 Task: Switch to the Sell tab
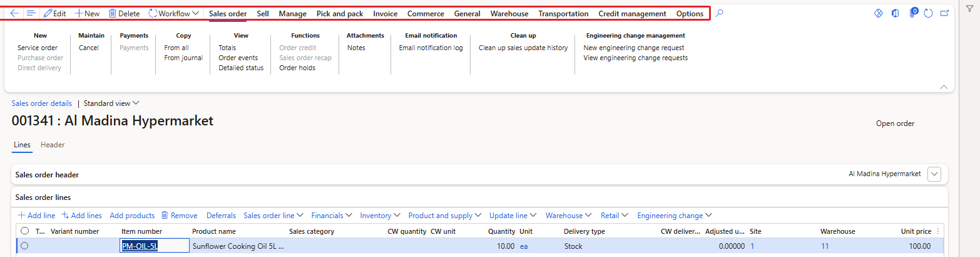(x=263, y=14)
